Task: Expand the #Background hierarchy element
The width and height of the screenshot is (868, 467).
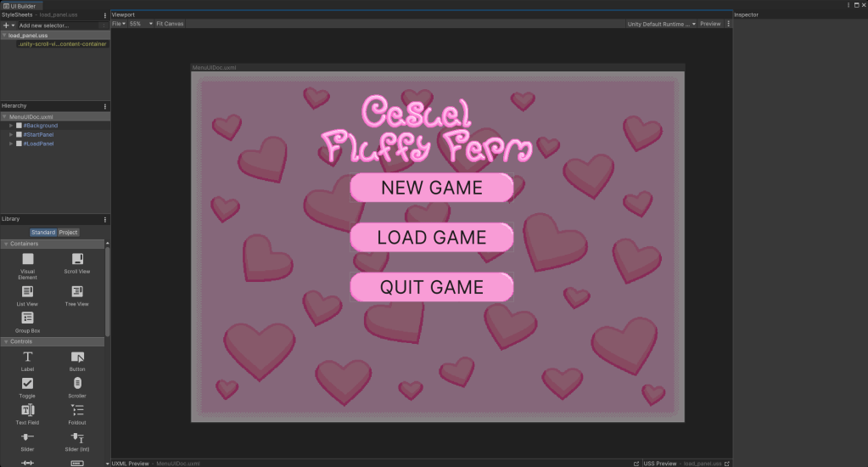Action: point(11,126)
